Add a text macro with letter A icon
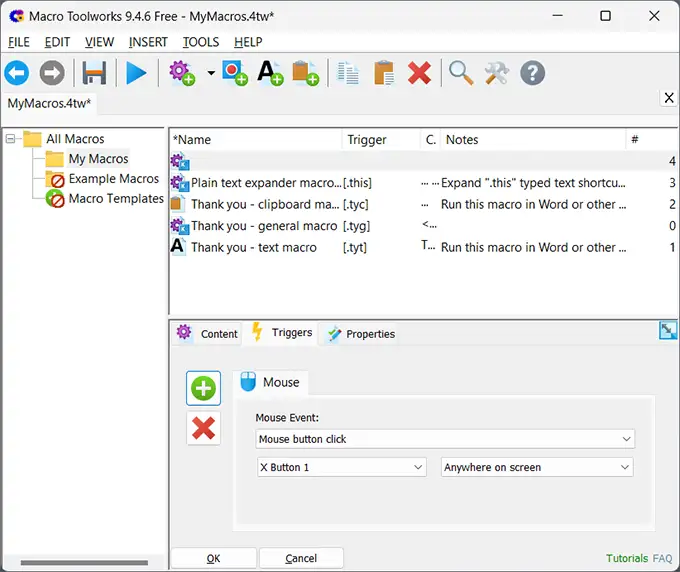The width and height of the screenshot is (680, 572). coord(270,73)
